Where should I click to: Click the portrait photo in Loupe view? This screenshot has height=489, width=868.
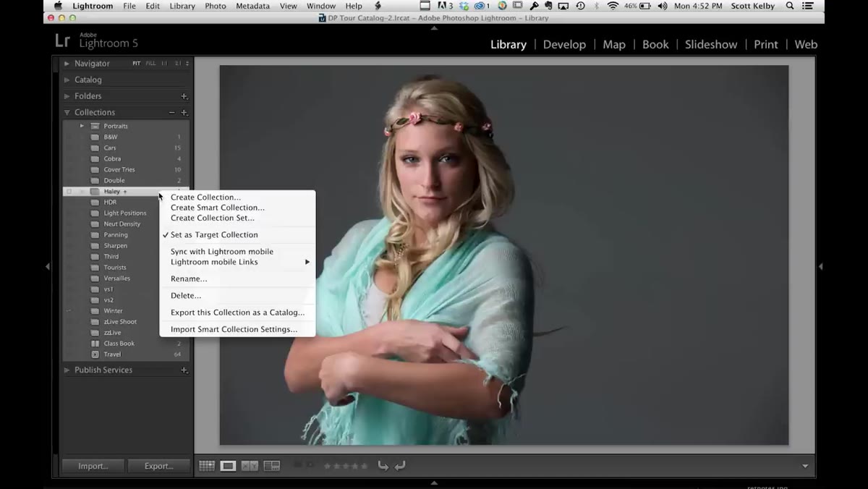pos(504,255)
